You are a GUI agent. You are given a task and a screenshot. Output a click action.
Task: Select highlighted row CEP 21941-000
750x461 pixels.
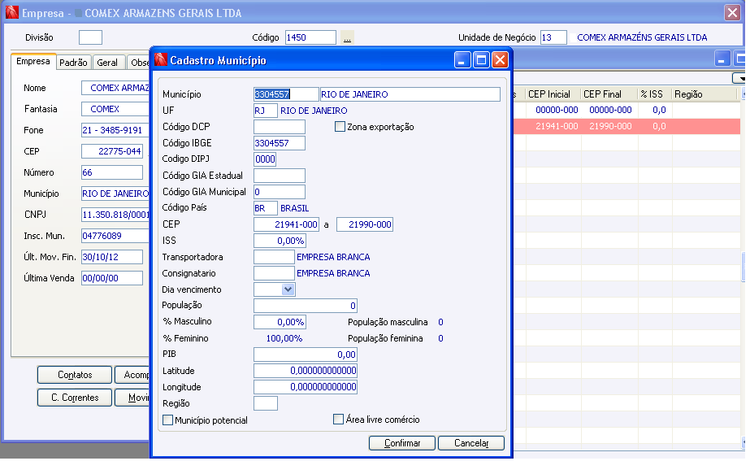point(627,126)
